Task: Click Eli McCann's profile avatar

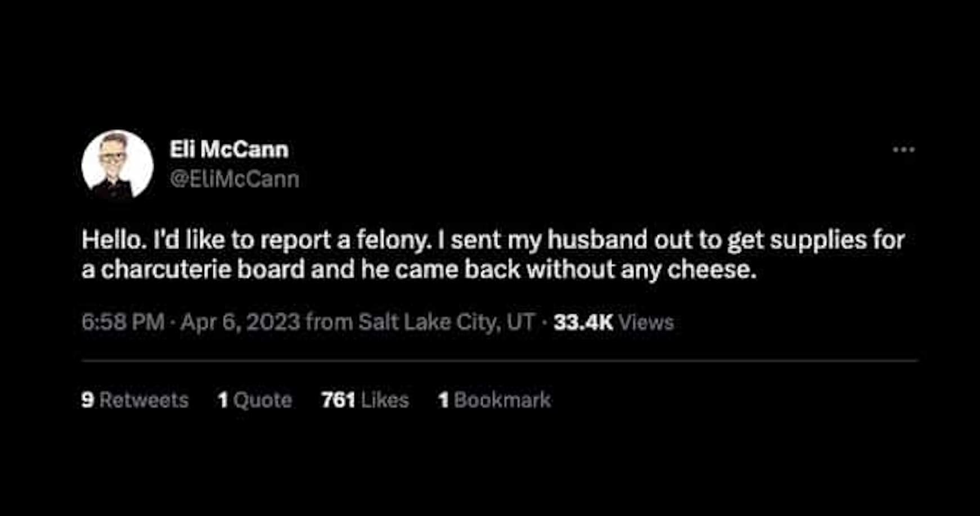Action: (118, 165)
